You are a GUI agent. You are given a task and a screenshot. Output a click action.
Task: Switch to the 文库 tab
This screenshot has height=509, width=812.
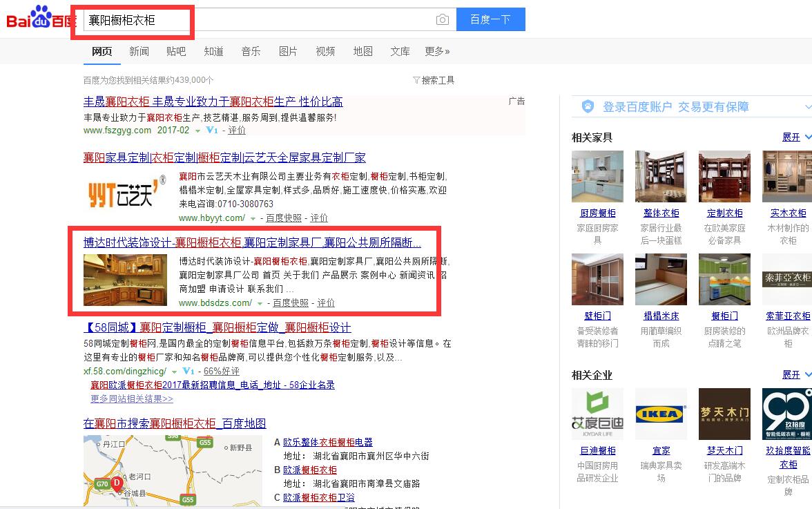click(x=400, y=51)
